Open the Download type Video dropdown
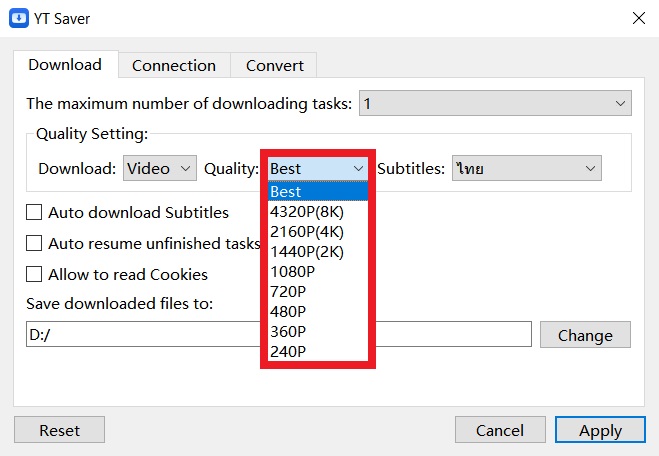The width and height of the screenshot is (659, 456). tap(160, 169)
